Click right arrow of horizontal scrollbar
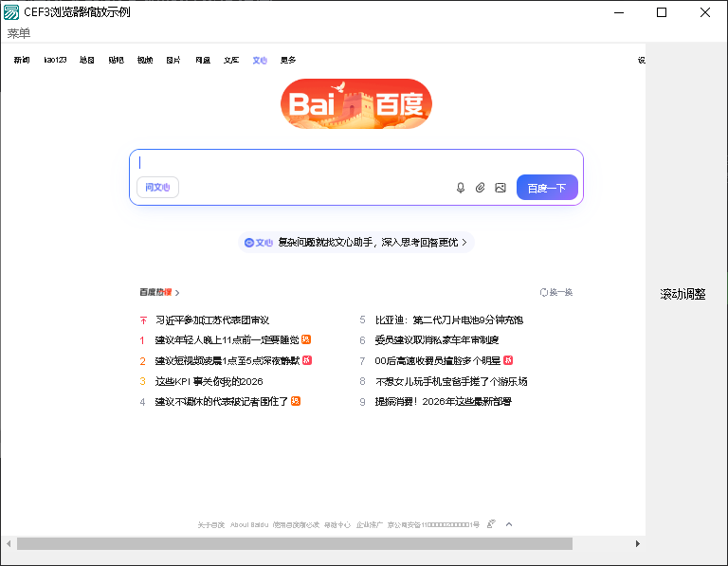The width and height of the screenshot is (728, 566). pyautogui.click(x=638, y=544)
